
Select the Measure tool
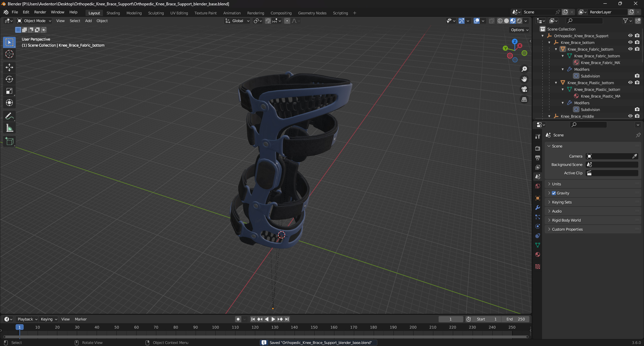(9, 128)
